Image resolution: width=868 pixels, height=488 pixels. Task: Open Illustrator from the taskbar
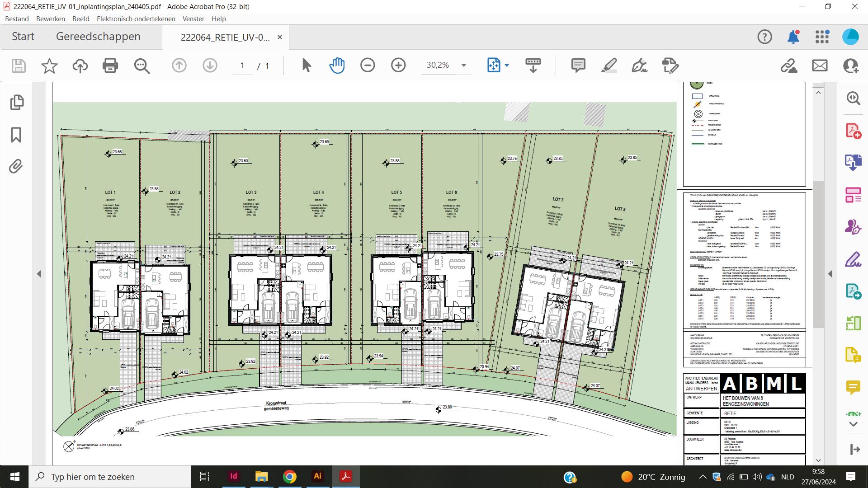coord(317,476)
